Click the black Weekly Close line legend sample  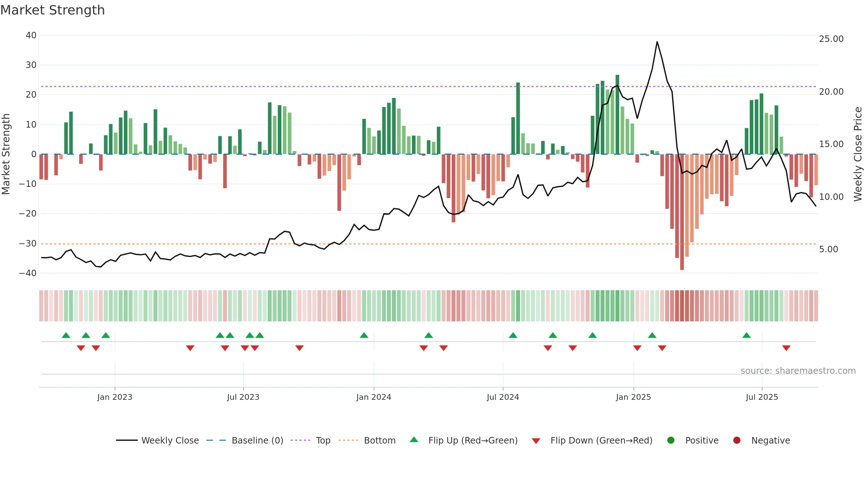click(x=127, y=440)
